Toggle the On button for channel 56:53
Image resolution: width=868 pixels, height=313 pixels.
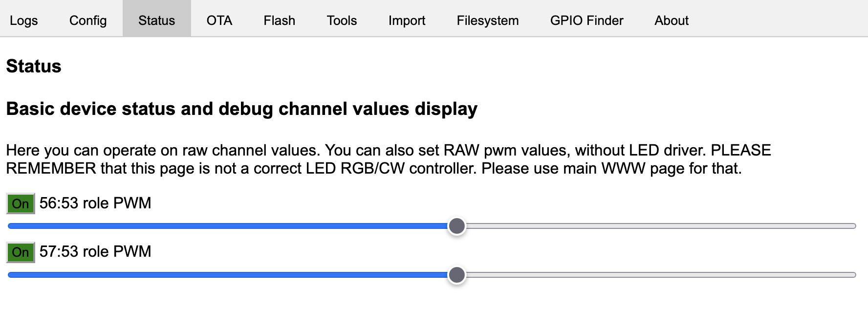pos(21,203)
